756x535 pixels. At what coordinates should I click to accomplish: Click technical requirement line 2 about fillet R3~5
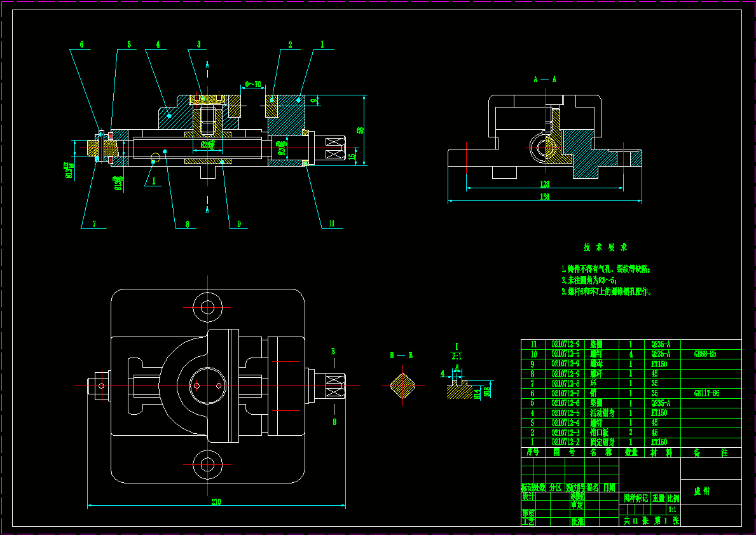click(x=589, y=281)
